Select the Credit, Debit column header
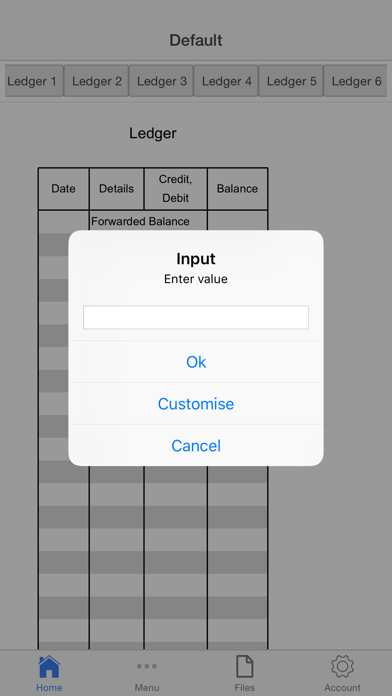 tap(175, 189)
